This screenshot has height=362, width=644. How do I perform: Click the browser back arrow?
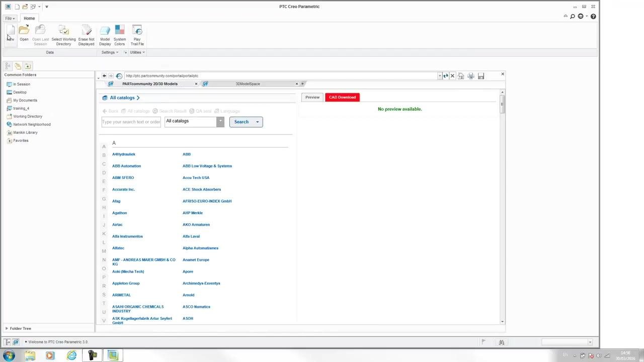pyautogui.click(x=104, y=76)
